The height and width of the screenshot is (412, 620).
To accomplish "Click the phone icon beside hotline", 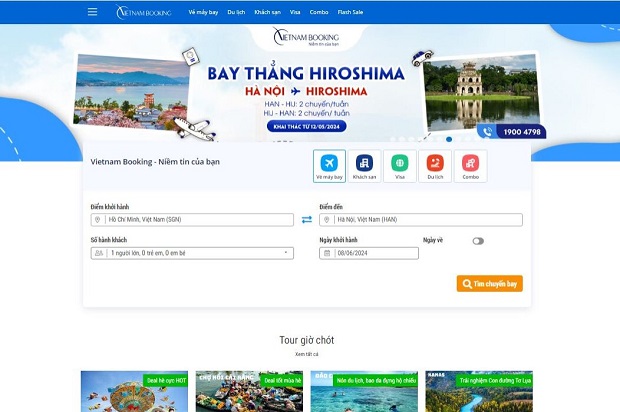I will 488,132.
